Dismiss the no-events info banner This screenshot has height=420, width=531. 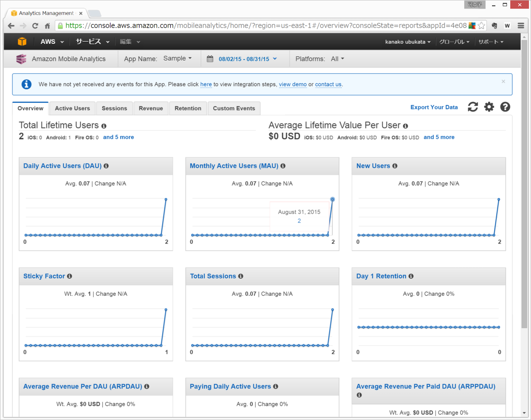click(x=503, y=82)
